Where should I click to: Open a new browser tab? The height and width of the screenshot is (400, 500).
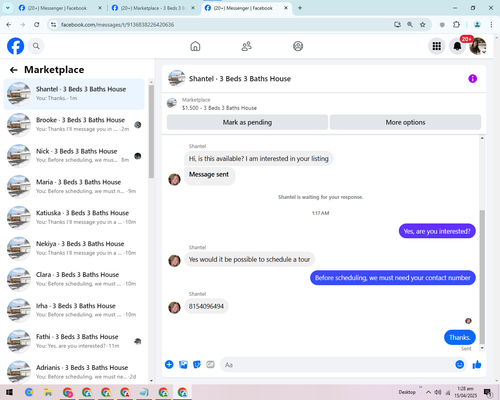(x=300, y=8)
